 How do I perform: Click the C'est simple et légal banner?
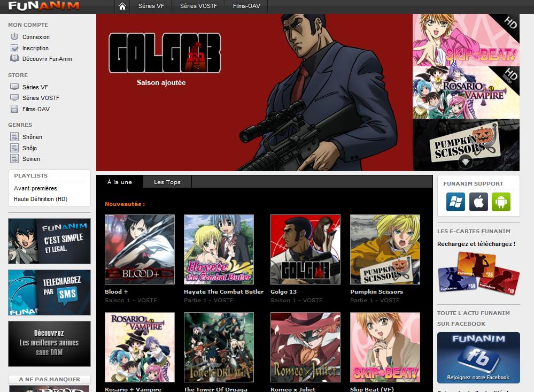[49, 241]
